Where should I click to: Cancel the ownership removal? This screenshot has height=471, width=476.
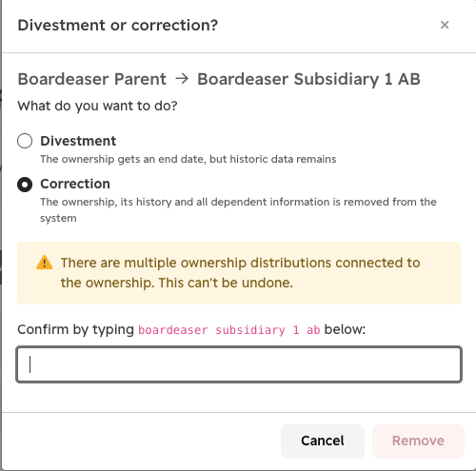coord(323,441)
